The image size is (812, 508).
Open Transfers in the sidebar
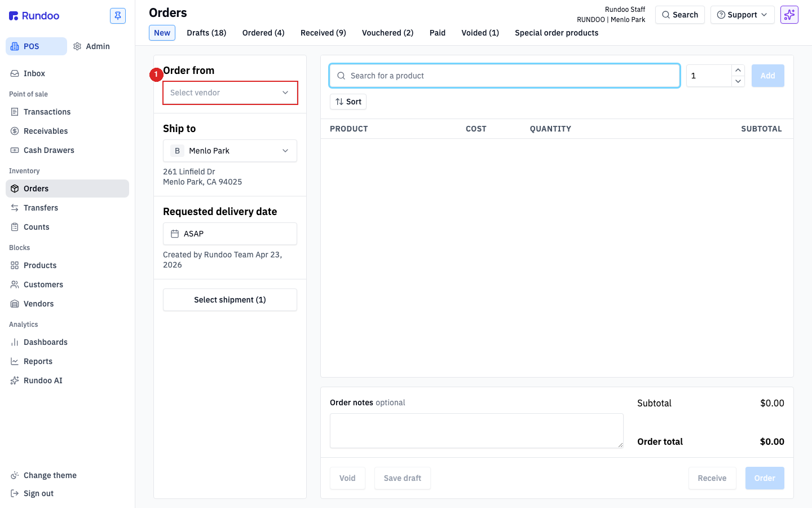pos(67,208)
